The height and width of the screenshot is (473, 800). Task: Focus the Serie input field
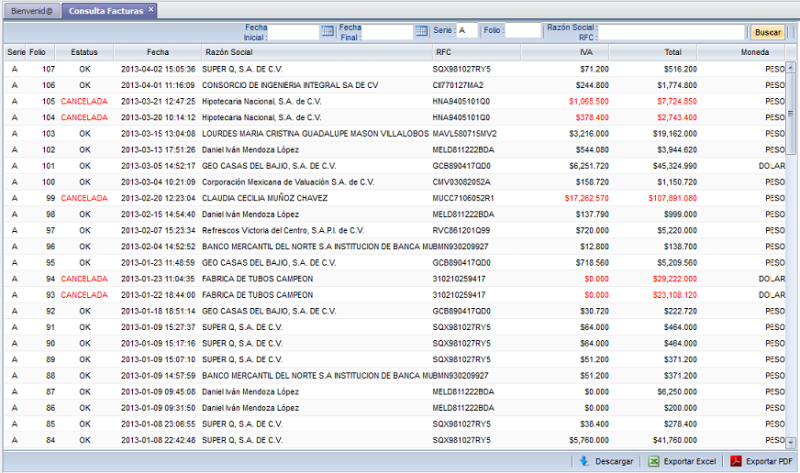468,32
